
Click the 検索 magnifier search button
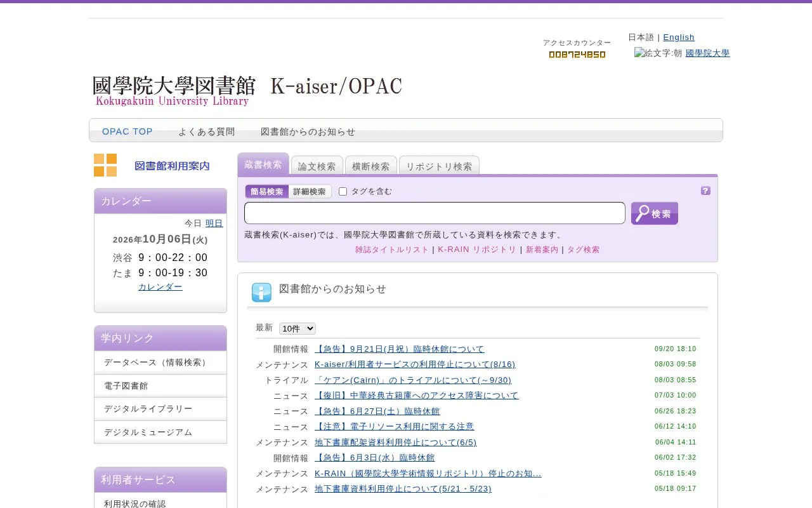[x=655, y=213]
